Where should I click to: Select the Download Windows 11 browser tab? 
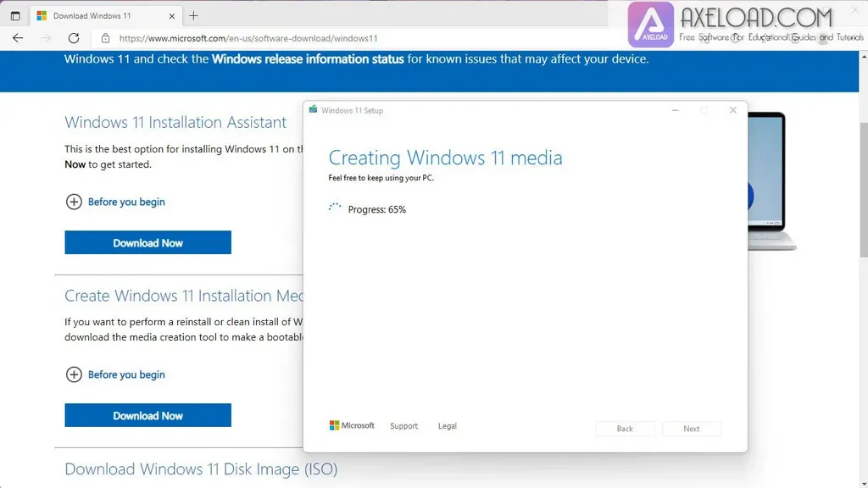pos(105,16)
